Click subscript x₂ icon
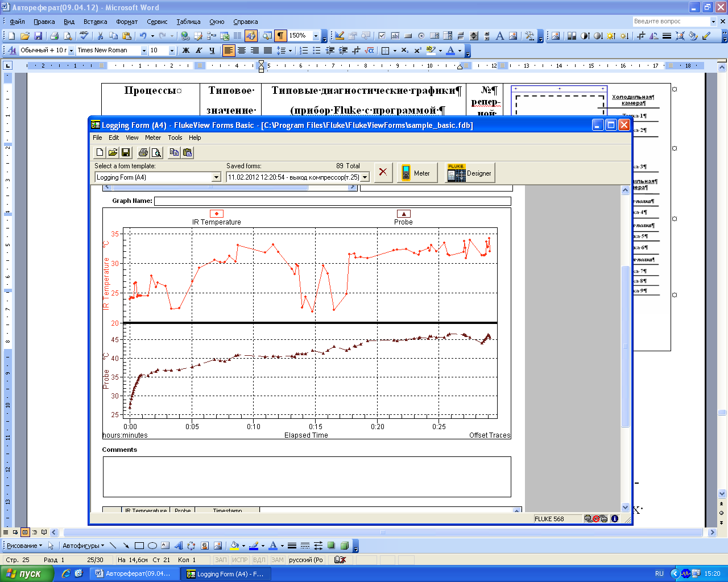This screenshot has width=728, height=582. (x=404, y=51)
